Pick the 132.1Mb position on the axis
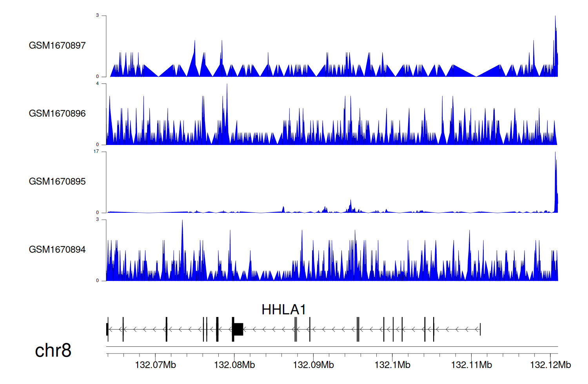This screenshot has width=588, height=384. coord(392,365)
